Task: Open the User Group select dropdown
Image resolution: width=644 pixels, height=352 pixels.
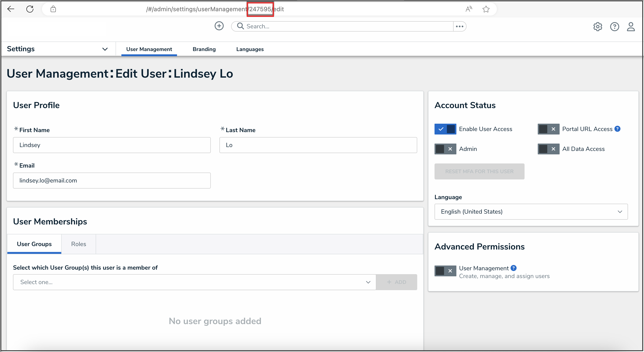Action: point(194,282)
